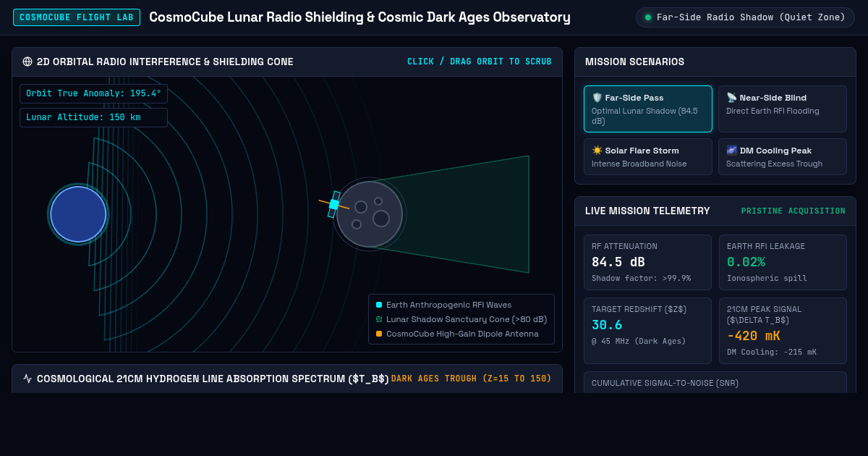868x456 pixels.
Task: Click the -420 mK peak signal value
Action: (753, 336)
